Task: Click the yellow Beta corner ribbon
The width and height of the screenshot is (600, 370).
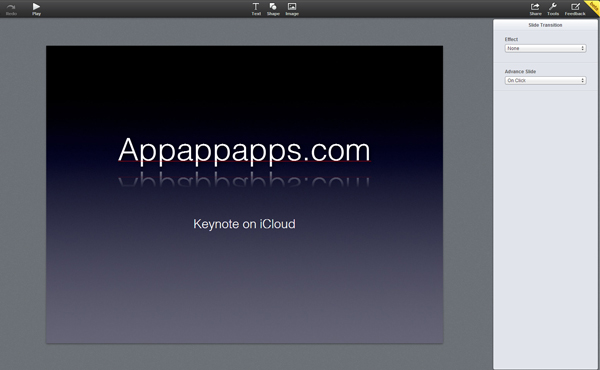Action: (x=593, y=6)
